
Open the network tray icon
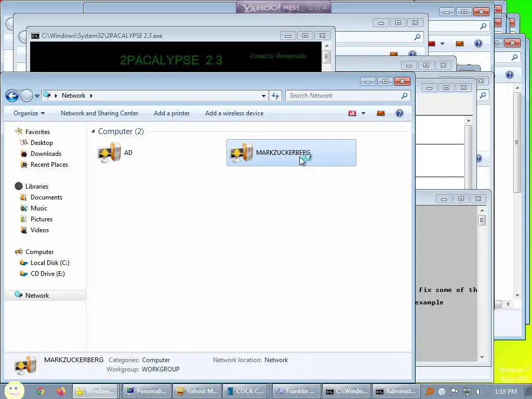click(x=467, y=392)
